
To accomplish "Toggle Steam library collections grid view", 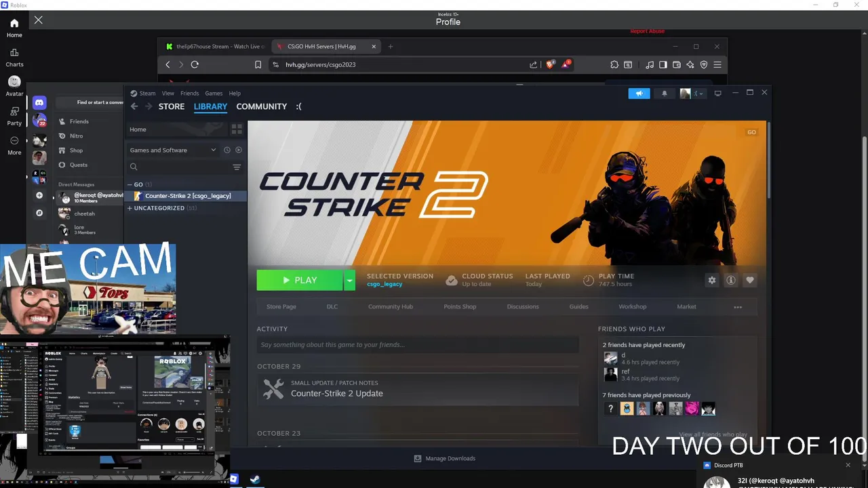I will click(237, 129).
